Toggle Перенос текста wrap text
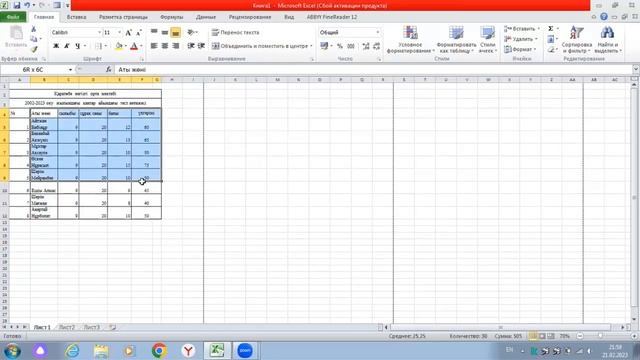The height and width of the screenshot is (360, 640). pyautogui.click(x=235, y=32)
